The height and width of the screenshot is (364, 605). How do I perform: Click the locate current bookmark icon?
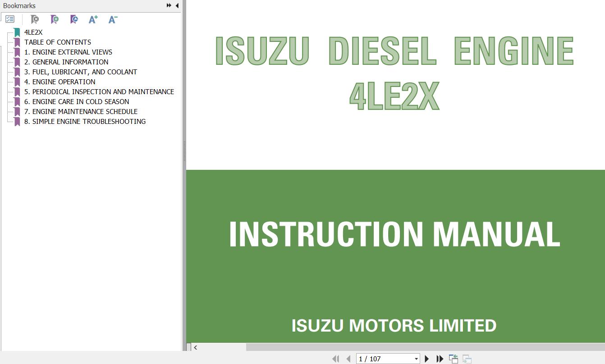[x=74, y=19]
